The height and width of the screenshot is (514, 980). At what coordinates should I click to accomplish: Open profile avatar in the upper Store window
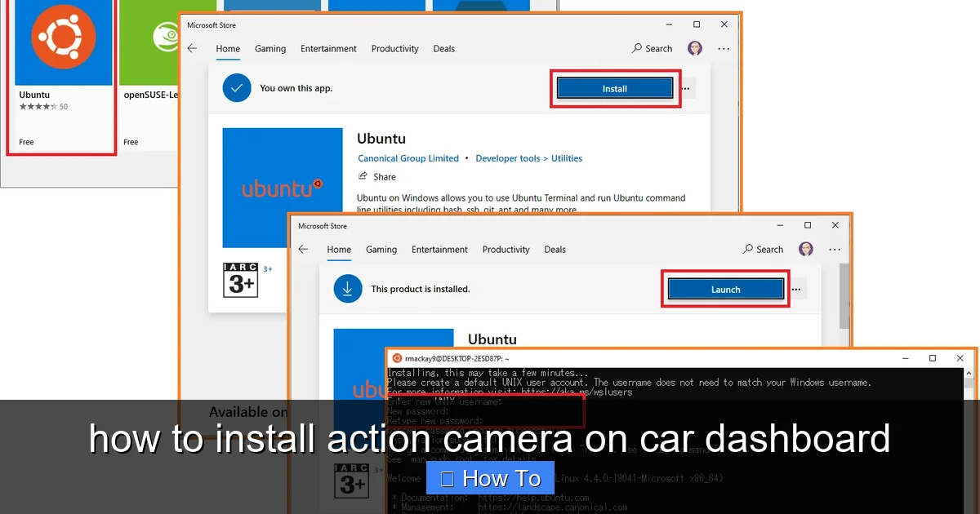click(x=695, y=49)
